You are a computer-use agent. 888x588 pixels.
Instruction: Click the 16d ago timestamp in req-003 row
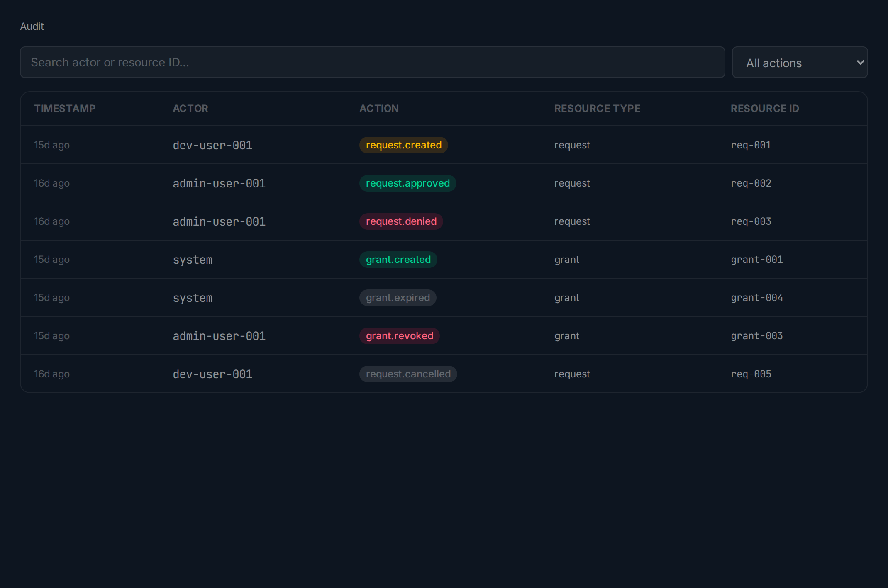pyautogui.click(x=52, y=221)
